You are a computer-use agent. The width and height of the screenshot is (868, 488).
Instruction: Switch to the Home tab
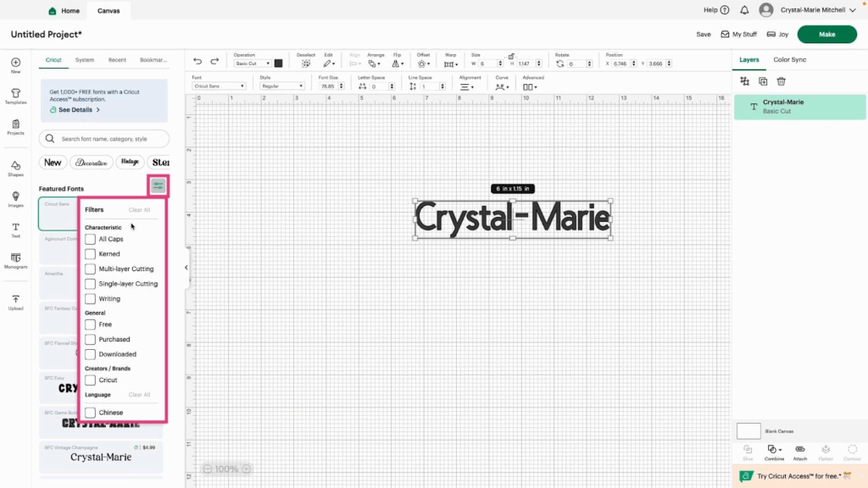tap(64, 10)
